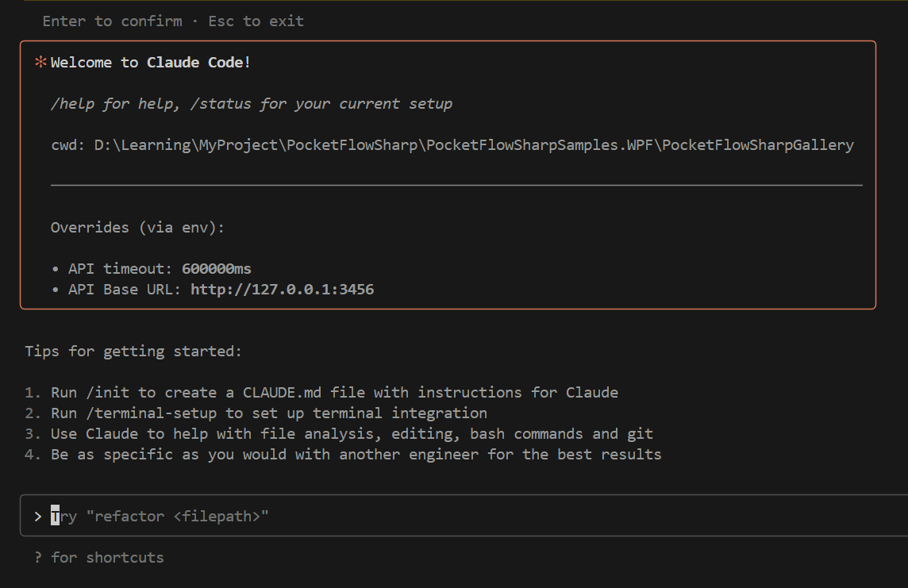
Task: Click the cwd directory path
Action: pos(473,145)
